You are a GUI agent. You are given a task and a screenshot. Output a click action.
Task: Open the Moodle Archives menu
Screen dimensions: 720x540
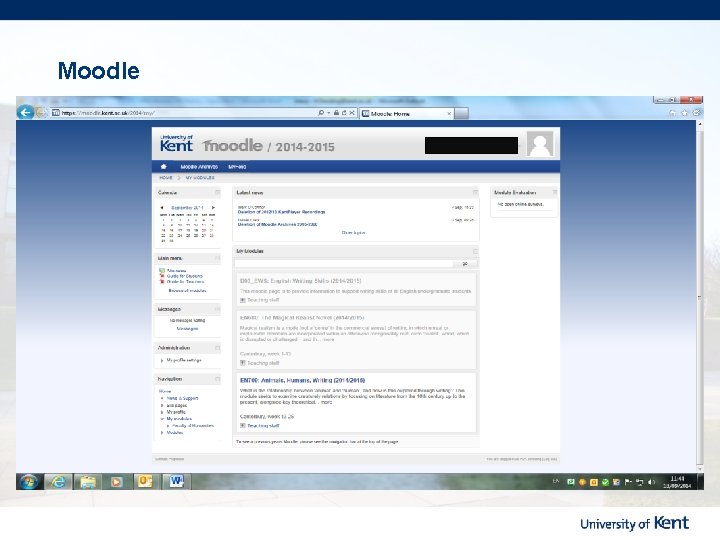(x=199, y=167)
